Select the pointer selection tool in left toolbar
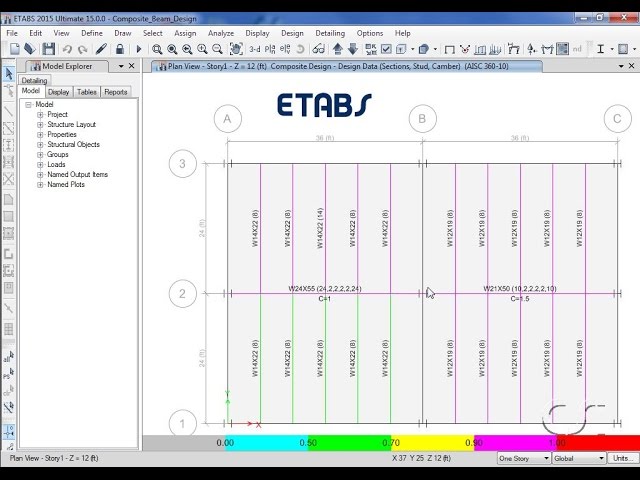 [9, 74]
